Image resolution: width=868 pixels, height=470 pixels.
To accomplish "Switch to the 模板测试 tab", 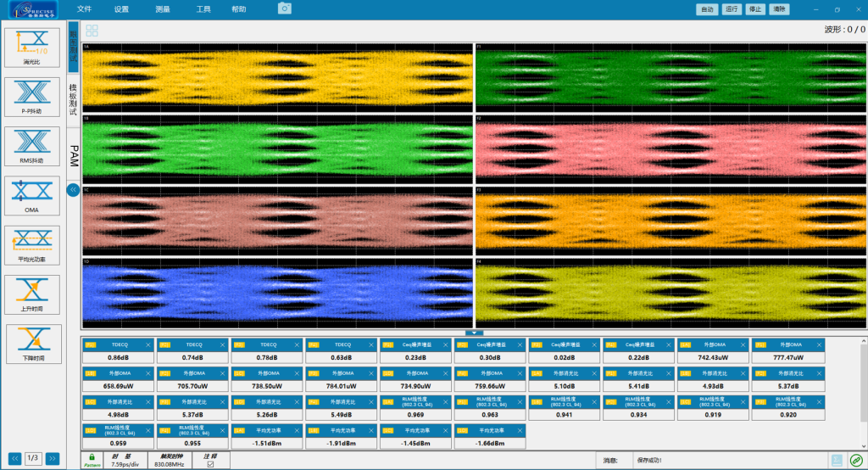I will (74, 99).
